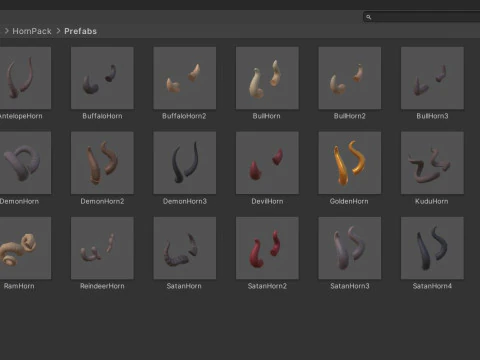Select the KuduHorn prefab thumbnail
This screenshot has width=480, height=360.
coord(432,163)
